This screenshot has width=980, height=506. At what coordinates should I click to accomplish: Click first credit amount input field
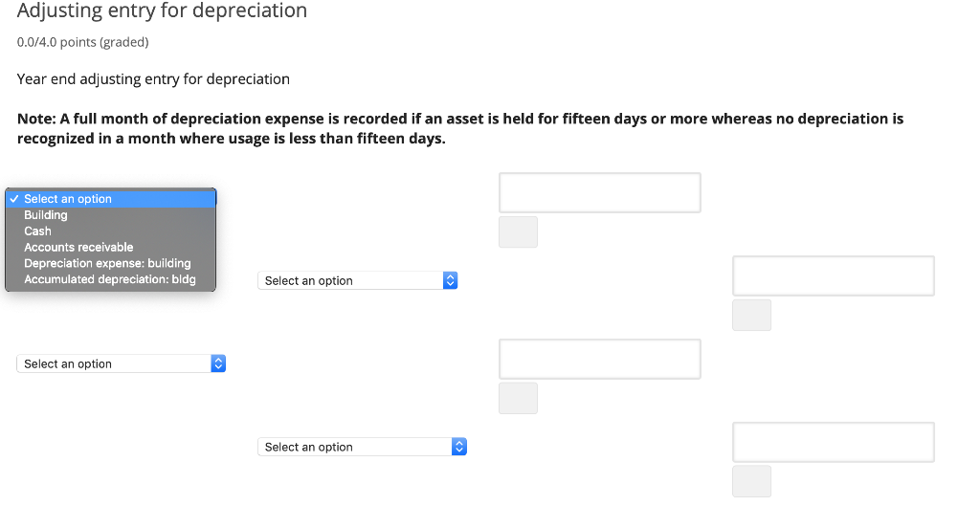click(833, 276)
